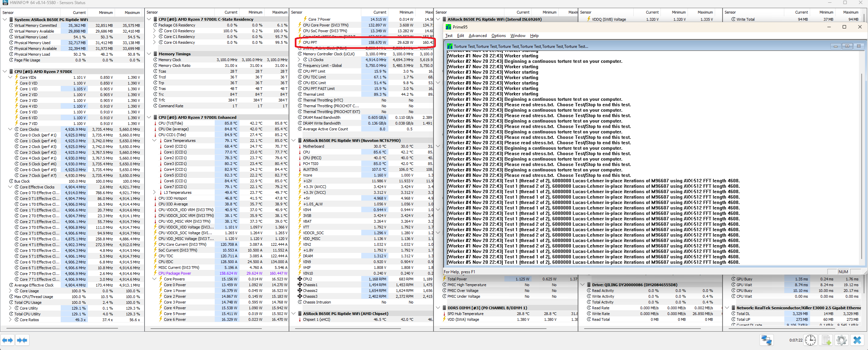Open the Edit menu in Prime95

click(x=460, y=36)
